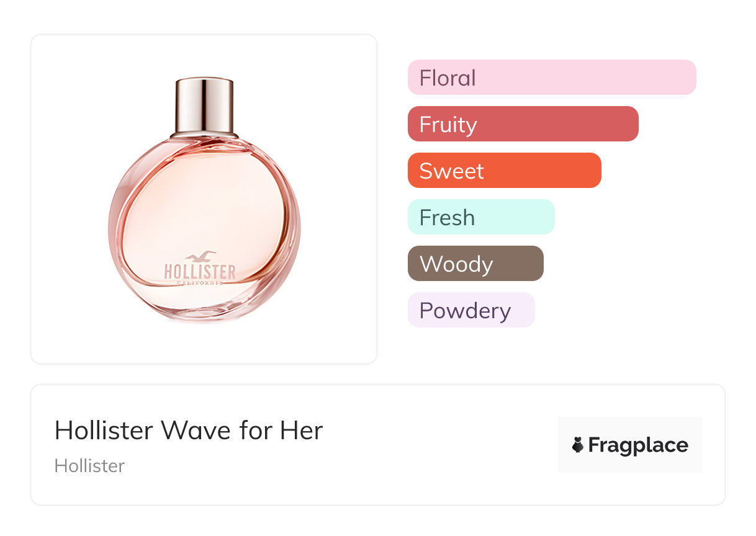Click the gray Hollister brand name subtitle

pos(89,465)
